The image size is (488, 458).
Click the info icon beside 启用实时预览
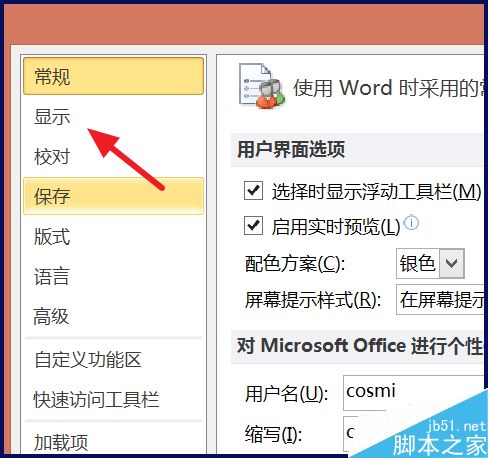tap(412, 223)
